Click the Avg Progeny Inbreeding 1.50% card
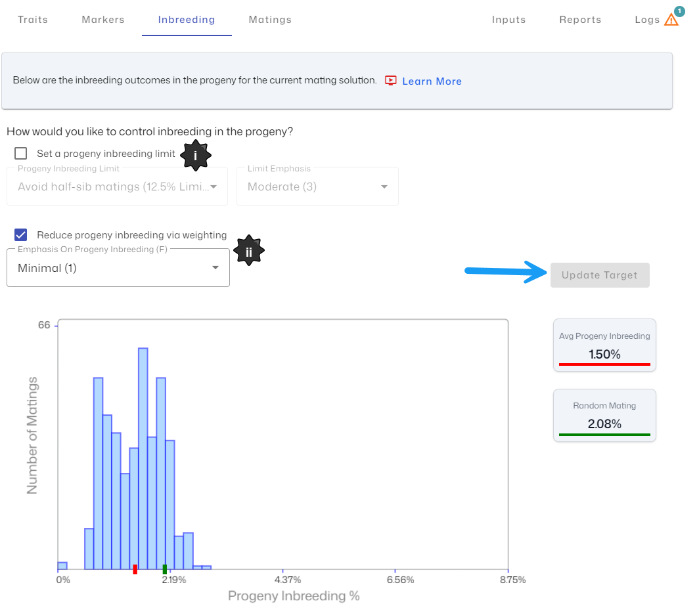 [604, 345]
